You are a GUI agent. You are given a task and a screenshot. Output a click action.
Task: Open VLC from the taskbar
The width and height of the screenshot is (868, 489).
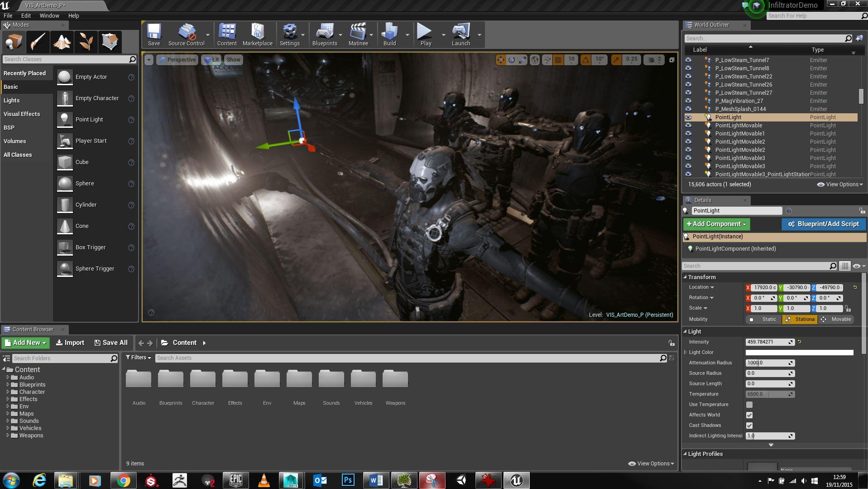point(264,480)
